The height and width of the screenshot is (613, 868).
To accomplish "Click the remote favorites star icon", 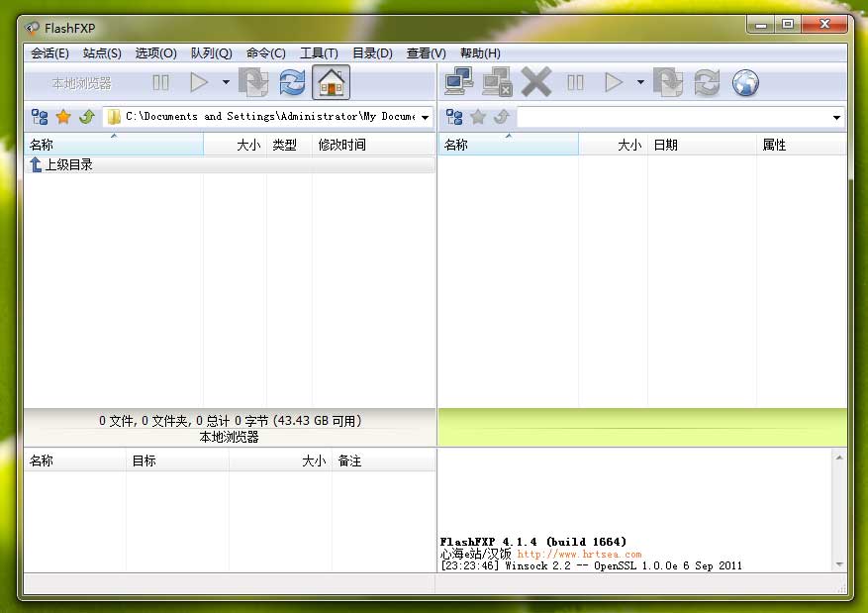I will [478, 117].
